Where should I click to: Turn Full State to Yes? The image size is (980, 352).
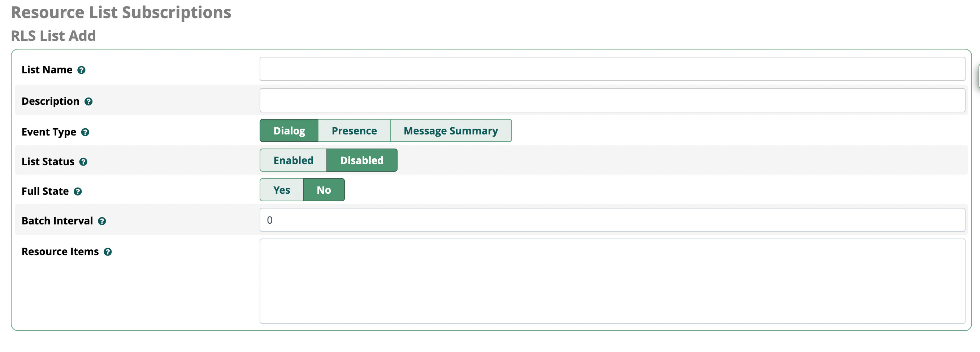coord(282,190)
